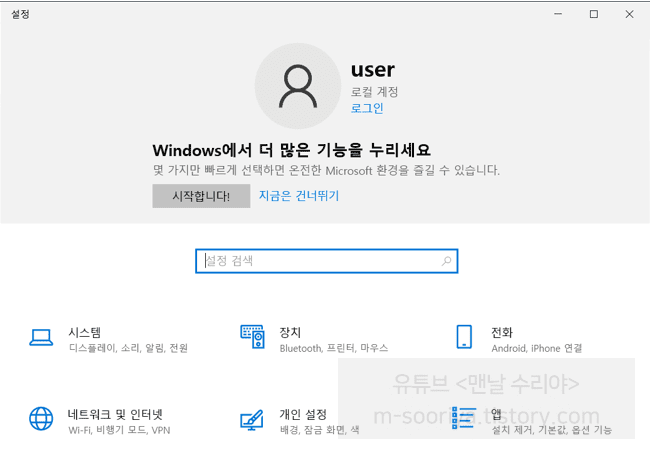Click the System laptop icon
650x458 pixels.
[40, 338]
